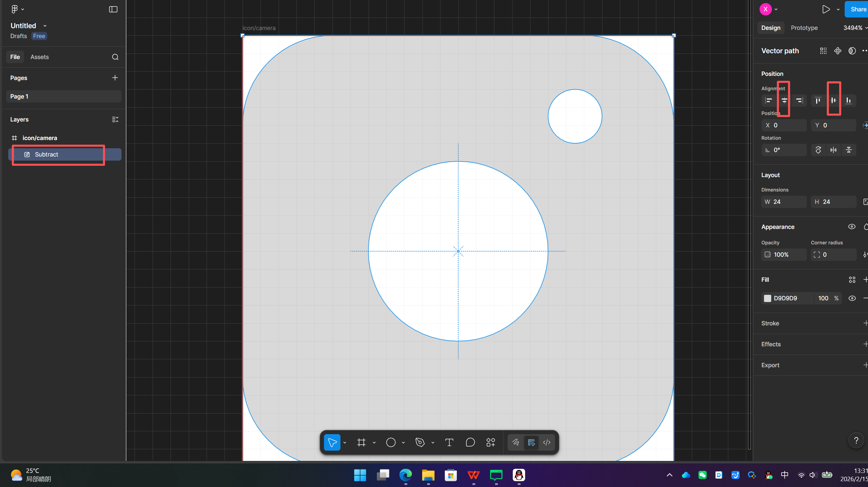Add a new page with plus
868x487 pixels.
(115, 78)
